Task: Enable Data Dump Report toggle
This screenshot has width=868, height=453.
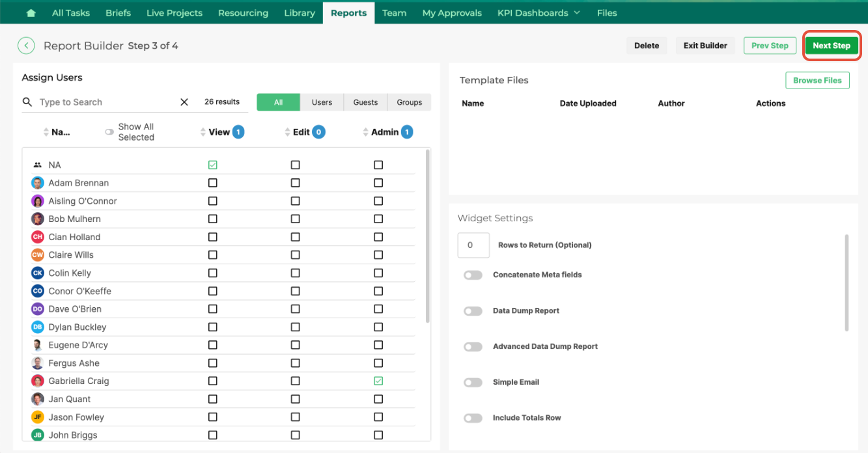Action: coord(473,311)
